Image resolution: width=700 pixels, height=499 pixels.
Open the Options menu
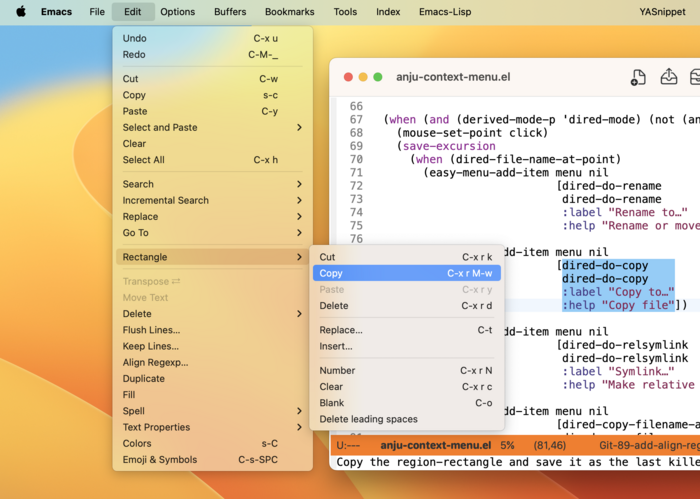[178, 12]
